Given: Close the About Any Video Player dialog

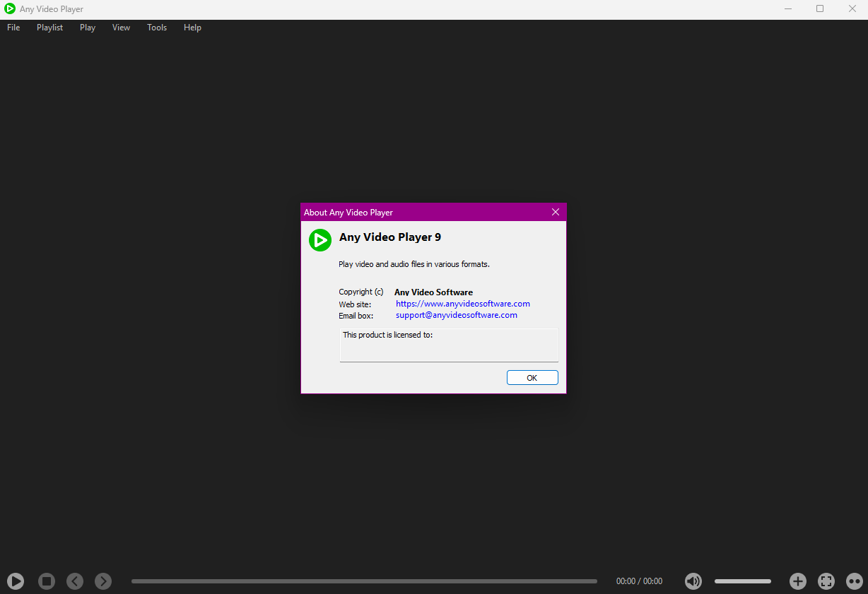Looking at the screenshot, I should pos(556,213).
